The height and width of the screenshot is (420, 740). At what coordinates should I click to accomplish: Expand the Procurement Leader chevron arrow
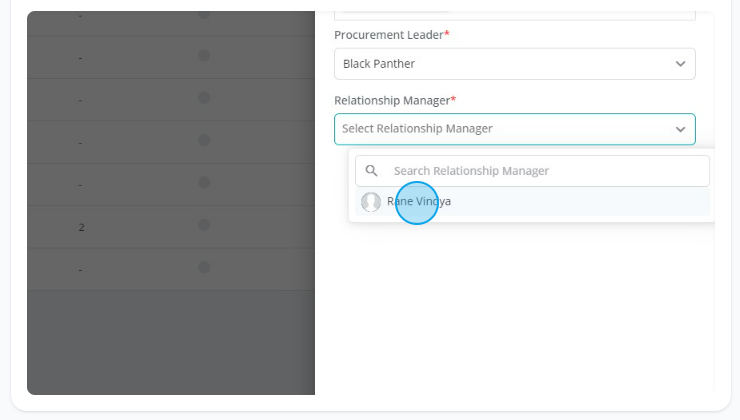680,64
